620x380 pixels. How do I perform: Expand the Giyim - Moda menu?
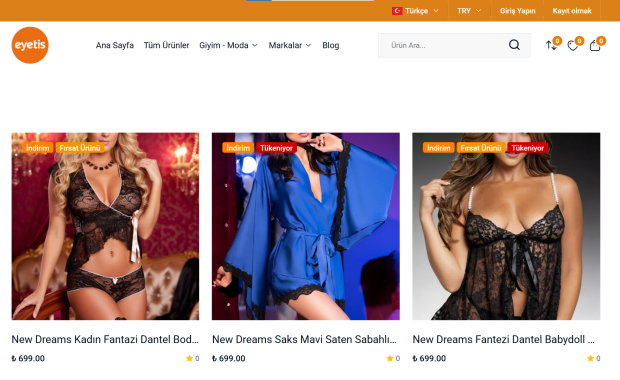pyautogui.click(x=228, y=45)
